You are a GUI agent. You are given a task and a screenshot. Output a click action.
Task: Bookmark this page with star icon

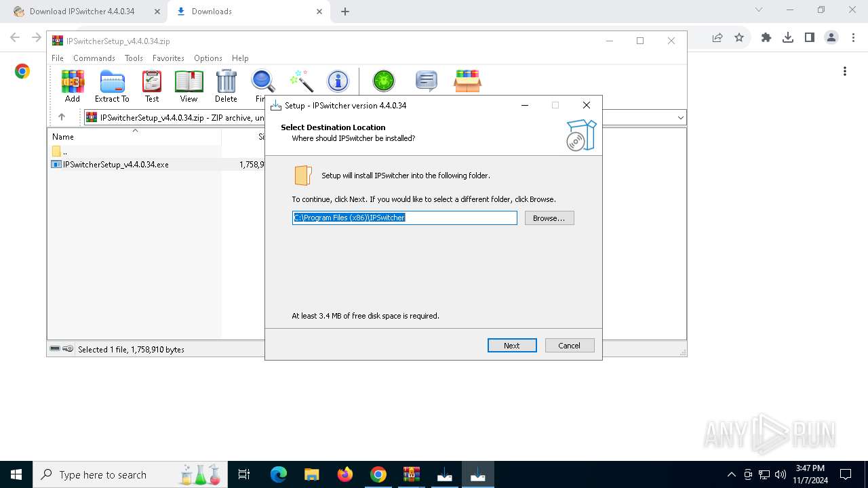pos(739,38)
